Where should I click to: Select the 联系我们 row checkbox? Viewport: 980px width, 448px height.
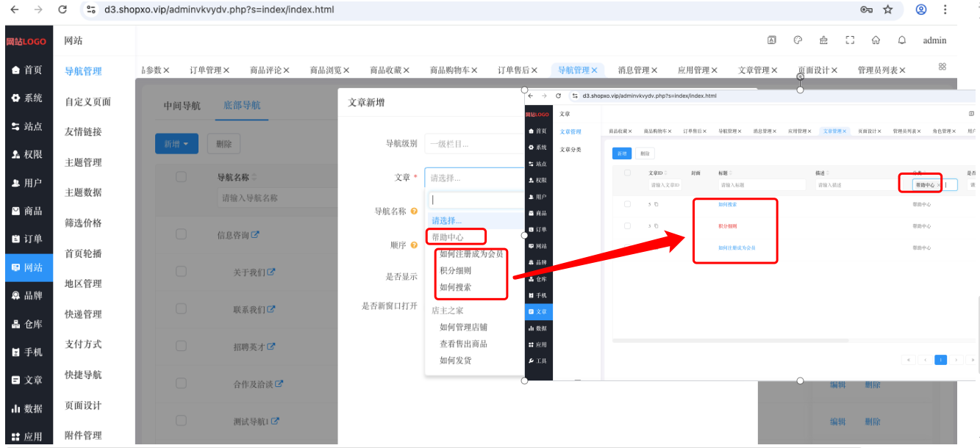tap(181, 309)
